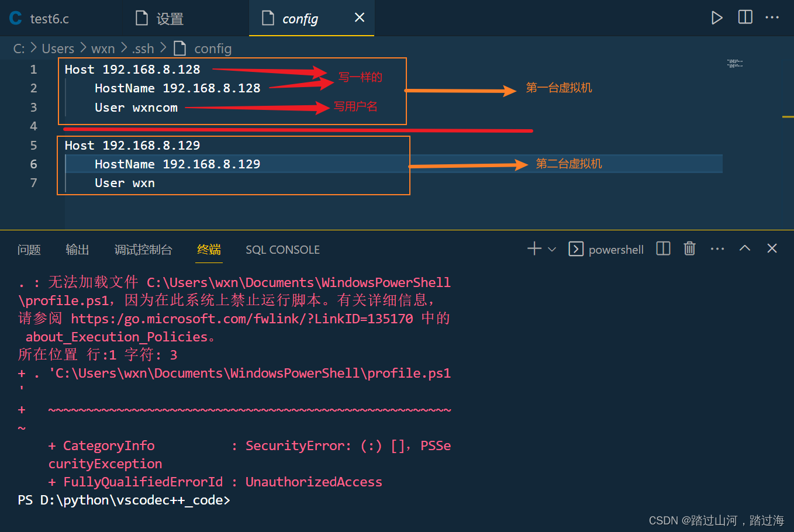Click line number 7 in the gutter
Viewport: 794px width, 532px height.
pos(33,183)
